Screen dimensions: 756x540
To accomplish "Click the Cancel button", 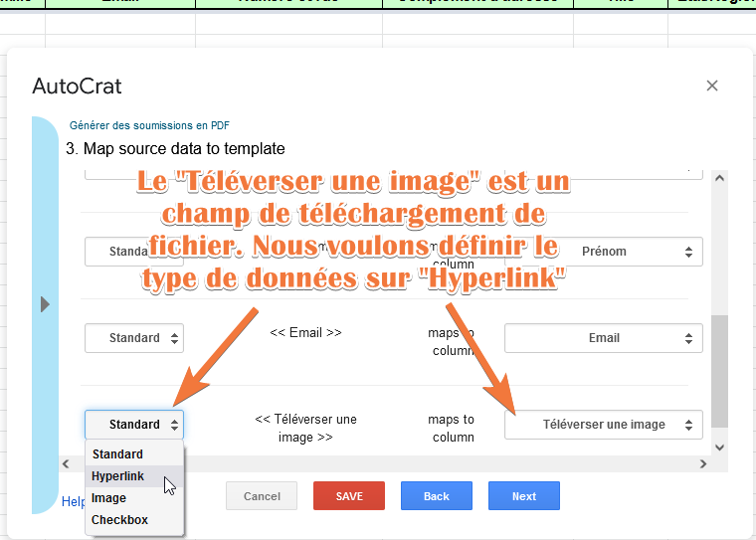I will point(262,495).
